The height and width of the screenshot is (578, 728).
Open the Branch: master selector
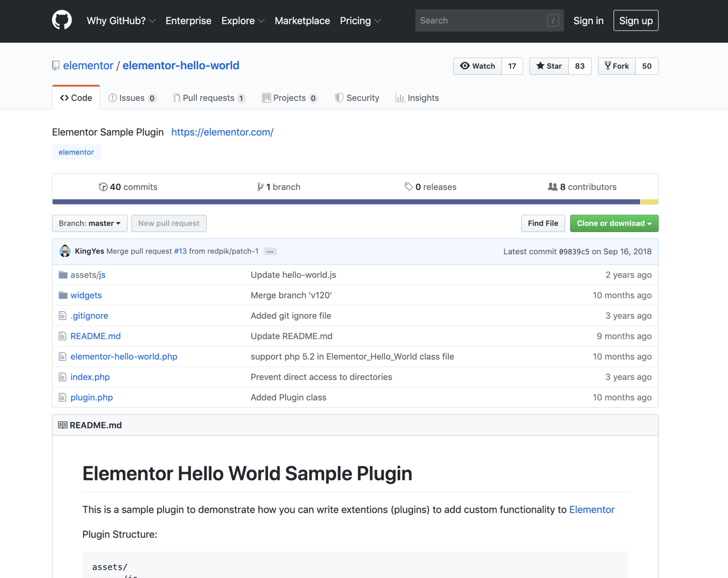(x=90, y=223)
